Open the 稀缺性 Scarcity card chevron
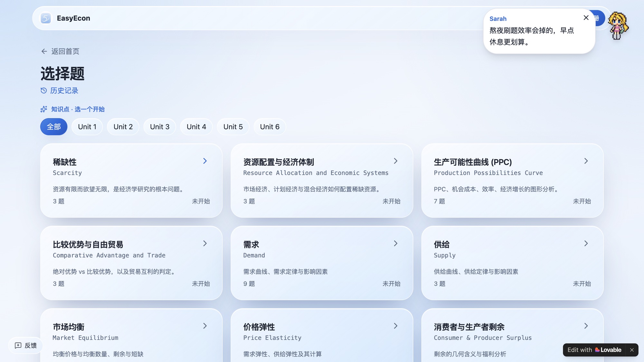The width and height of the screenshot is (644, 362). [x=205, y=161]
